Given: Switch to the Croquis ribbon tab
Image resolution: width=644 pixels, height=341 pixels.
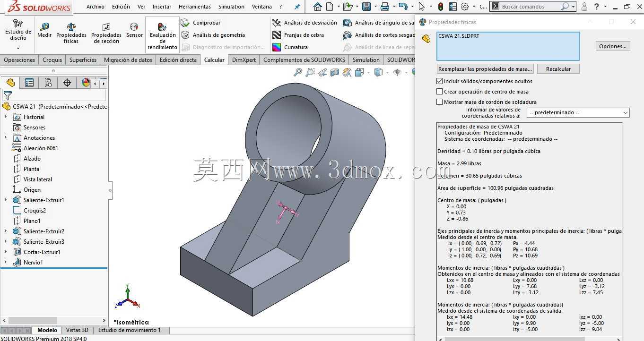Looking at the screenshot, I should click(x=52, y=60).
